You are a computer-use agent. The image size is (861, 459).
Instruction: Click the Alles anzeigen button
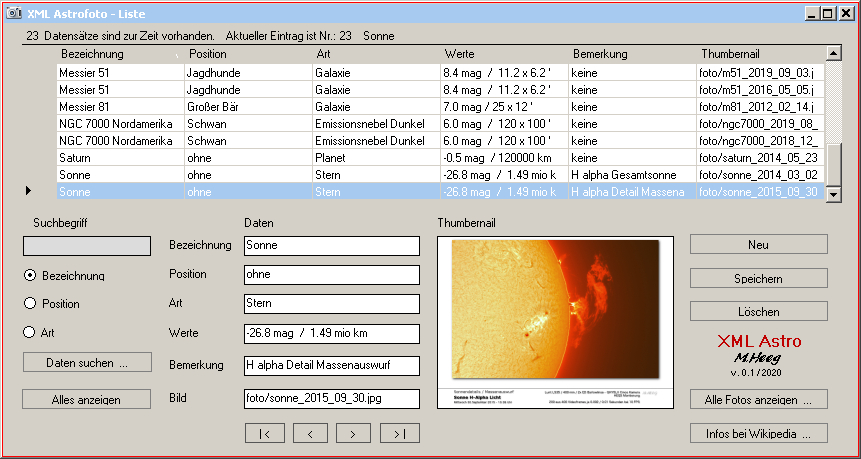click(x=87, y=399)
